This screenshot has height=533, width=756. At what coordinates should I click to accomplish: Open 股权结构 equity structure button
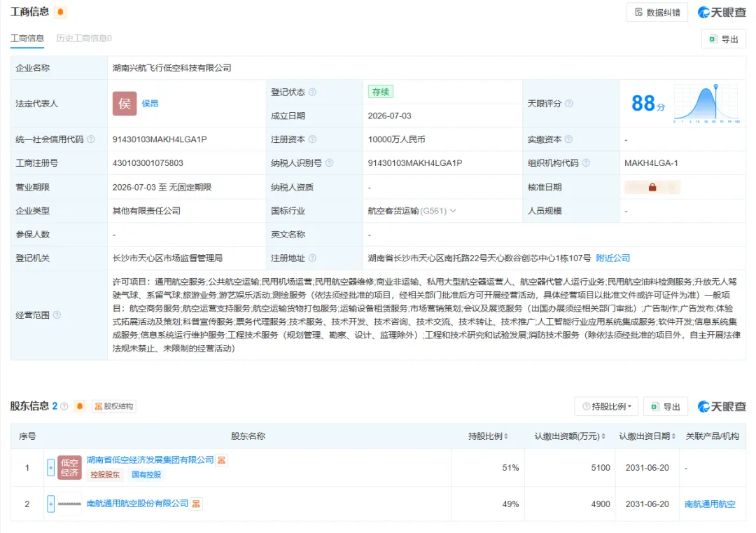tap(114, 406)
